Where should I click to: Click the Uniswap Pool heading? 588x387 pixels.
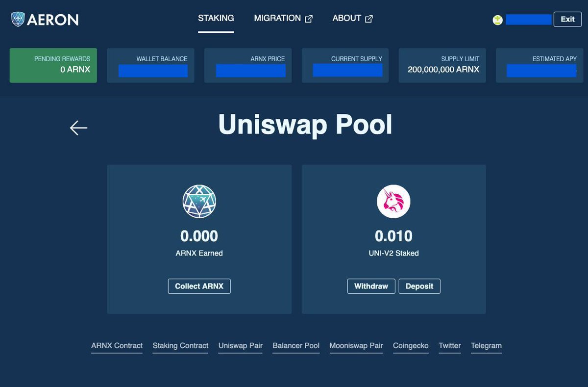tap(305, 125)
